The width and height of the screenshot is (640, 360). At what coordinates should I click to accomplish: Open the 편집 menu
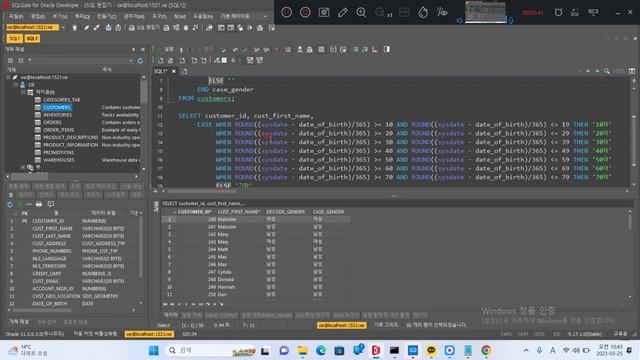pyautogui.click(x=38, y=16)
